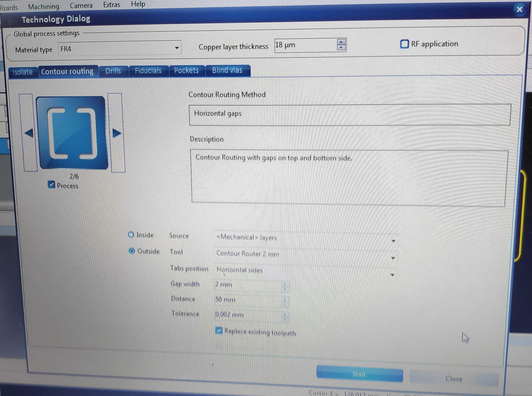The image size is (532, 396).
Task: Expand the Source layers dropdown
Action: tap(393, 241)
